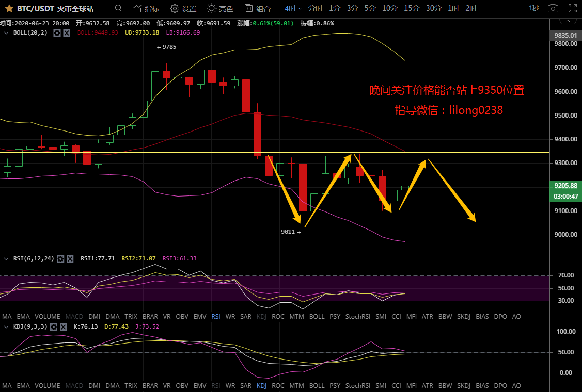The width and height of the screenshot is (582, 392).
Task: Collapse the RSI panel chevron
Action: pyautogui.click(x=6, y=258)
